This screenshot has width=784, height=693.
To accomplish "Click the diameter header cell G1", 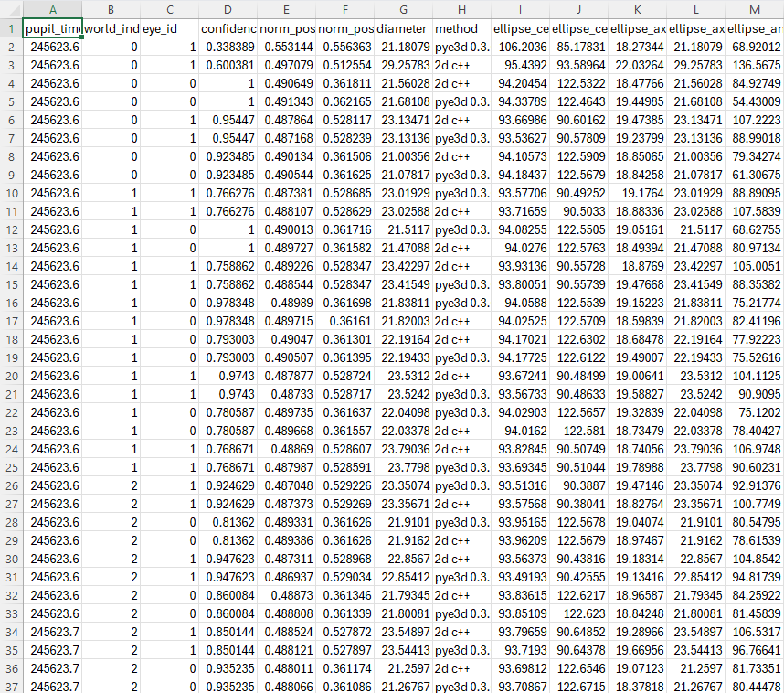I will [403, 28].
